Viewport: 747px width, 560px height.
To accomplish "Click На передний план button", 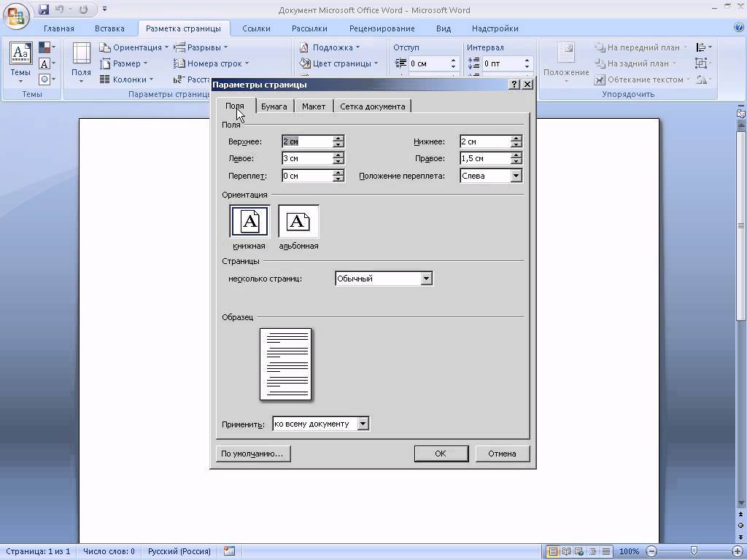I will 640,47.
